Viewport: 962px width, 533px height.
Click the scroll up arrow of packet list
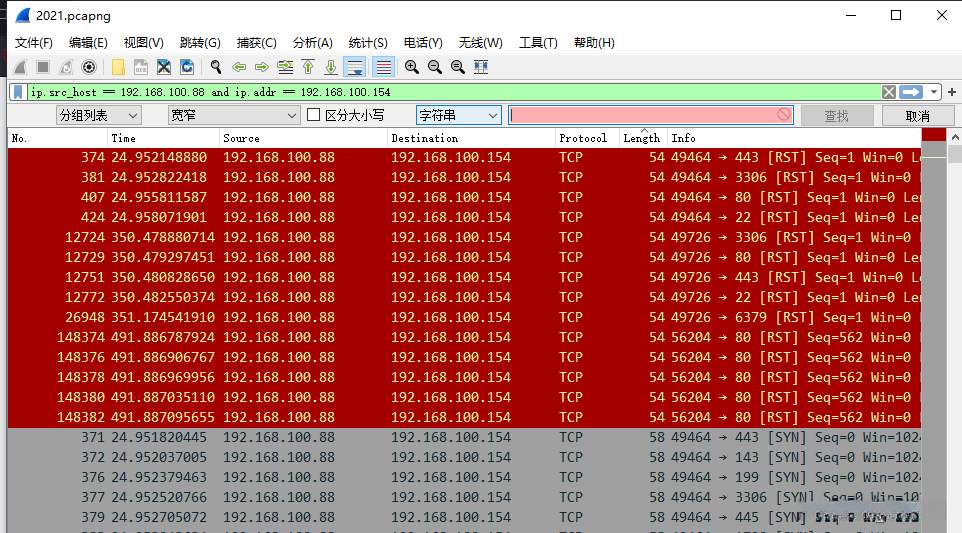(x=955, y=137)
